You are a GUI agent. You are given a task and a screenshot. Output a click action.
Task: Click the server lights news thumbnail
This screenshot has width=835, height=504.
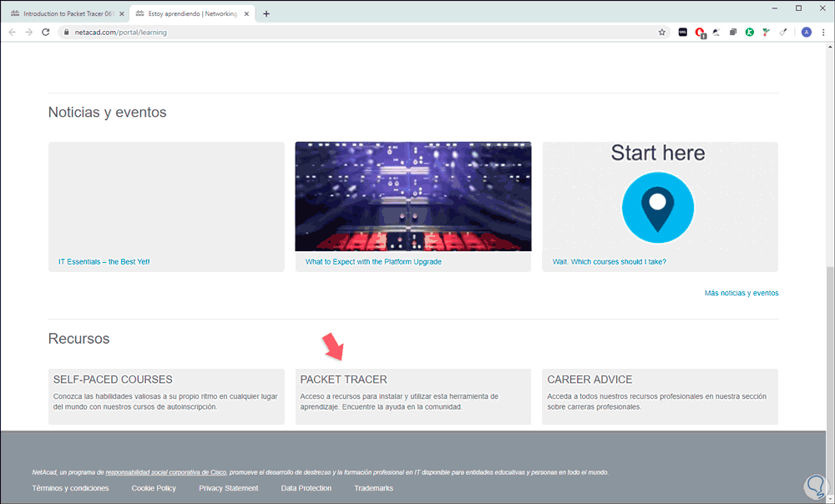point(413,196)
